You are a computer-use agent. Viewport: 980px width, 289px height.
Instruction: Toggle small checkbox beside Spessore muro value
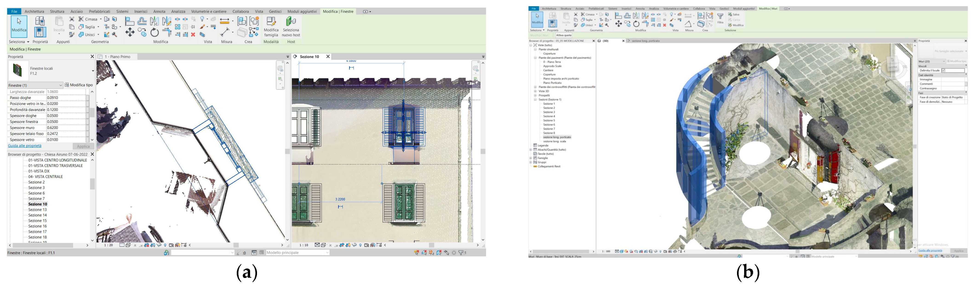coord(88,128)
